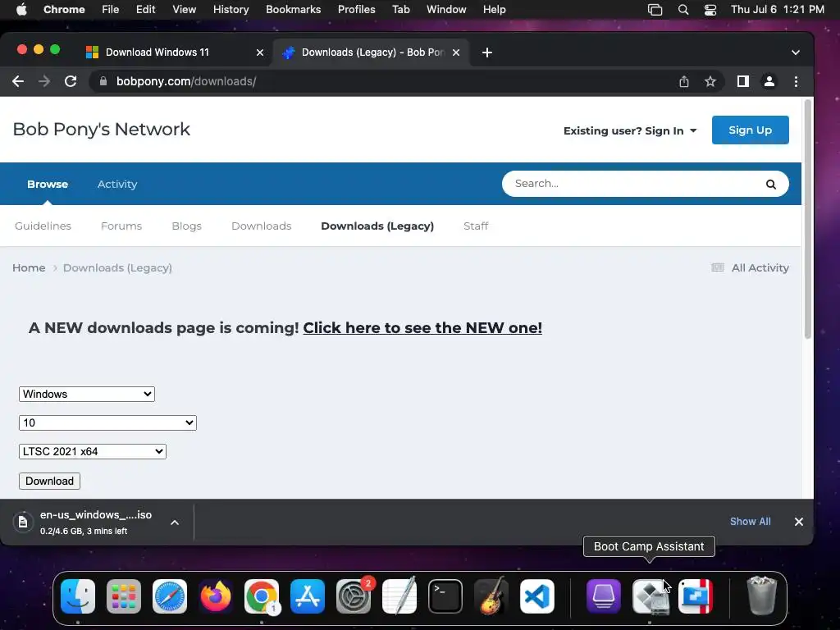840x630 pixels.
Task: Click the Download button
Action: click(49, 481)
